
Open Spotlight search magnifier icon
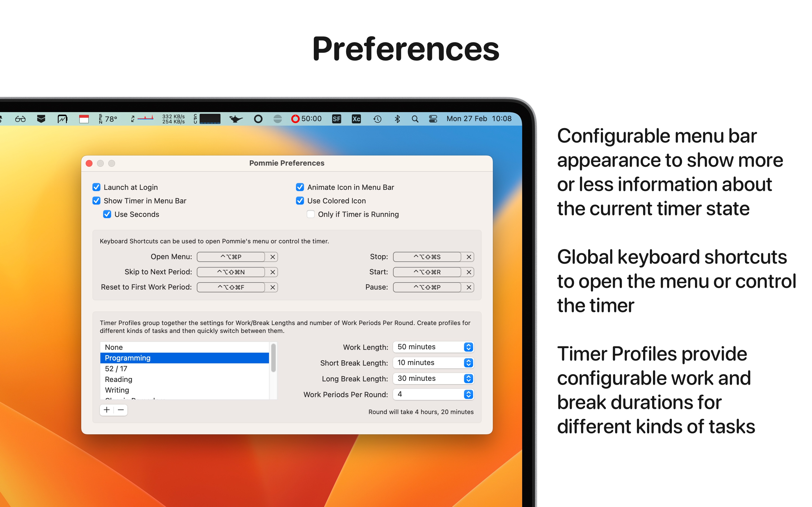click(x=415, y=119)
